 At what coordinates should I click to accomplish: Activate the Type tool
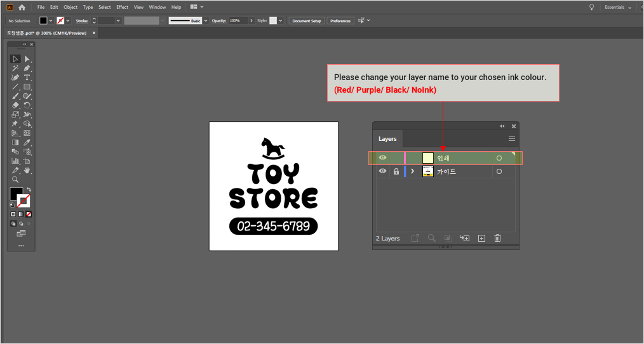pos(27,77)
